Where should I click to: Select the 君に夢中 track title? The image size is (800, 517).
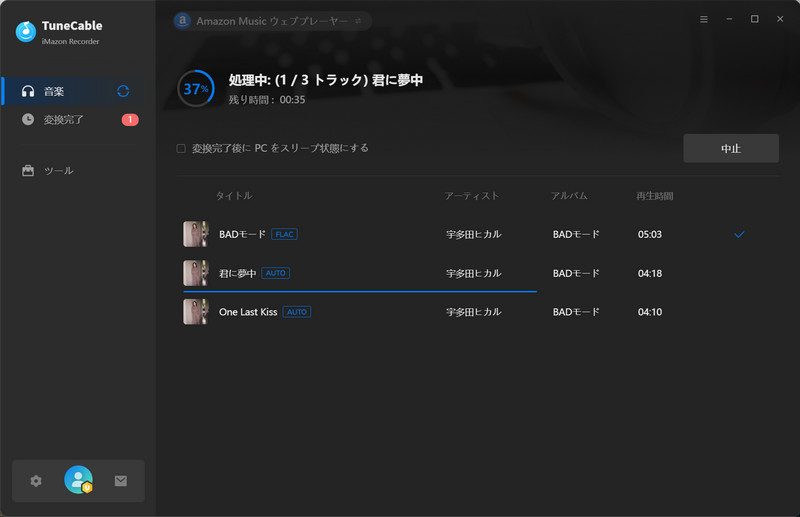(x=238, y=273)
